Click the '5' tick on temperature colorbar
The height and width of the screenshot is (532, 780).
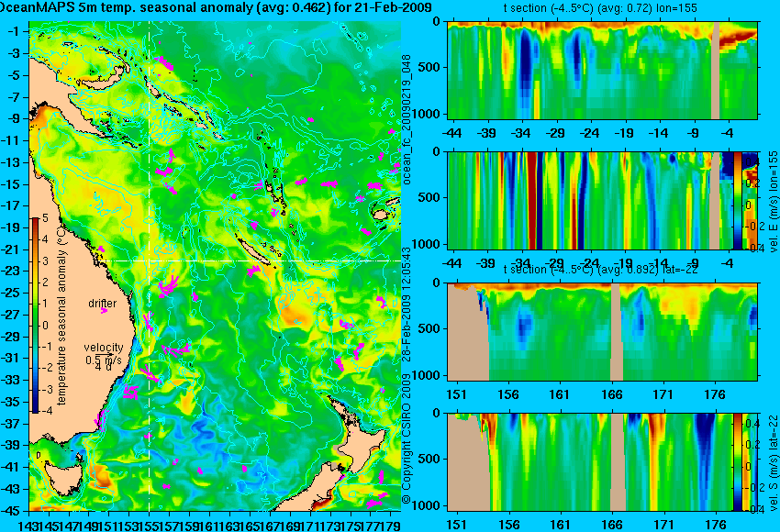tap(45, 218)
